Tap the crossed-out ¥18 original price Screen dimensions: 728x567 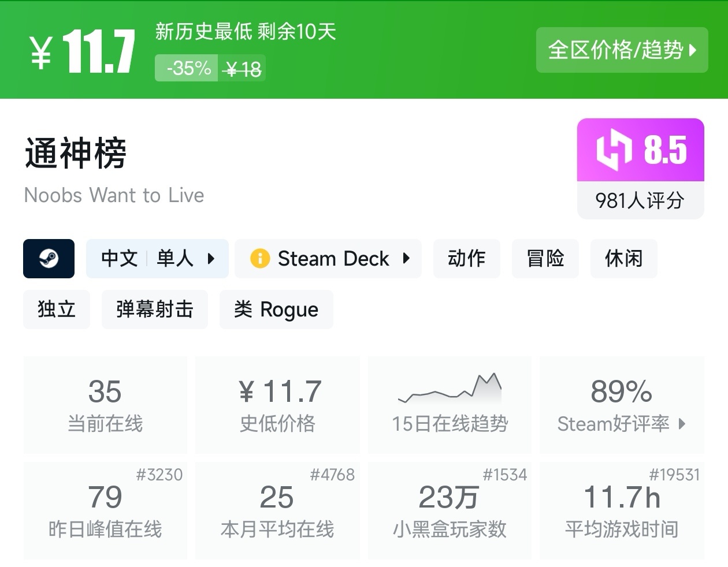coord(243,69)
